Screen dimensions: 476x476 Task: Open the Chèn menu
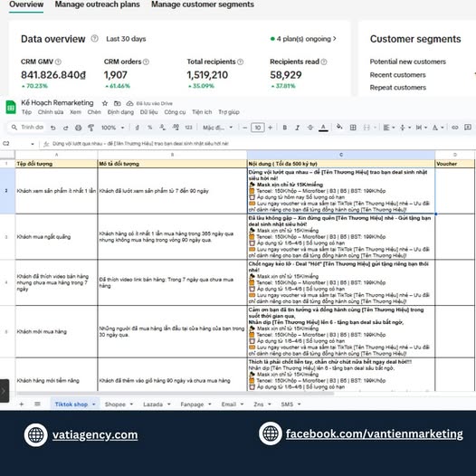coord(94,112)
